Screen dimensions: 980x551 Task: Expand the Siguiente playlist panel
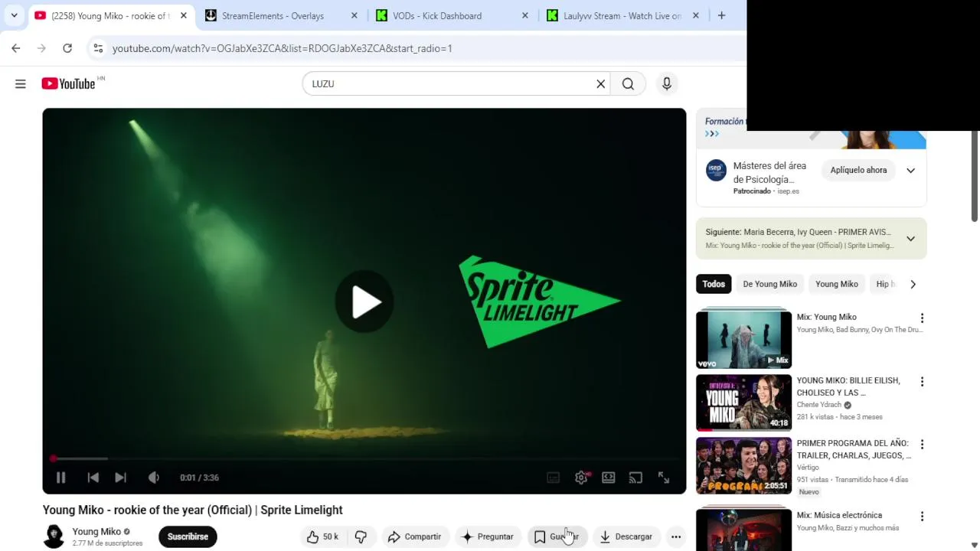[910, 239]
